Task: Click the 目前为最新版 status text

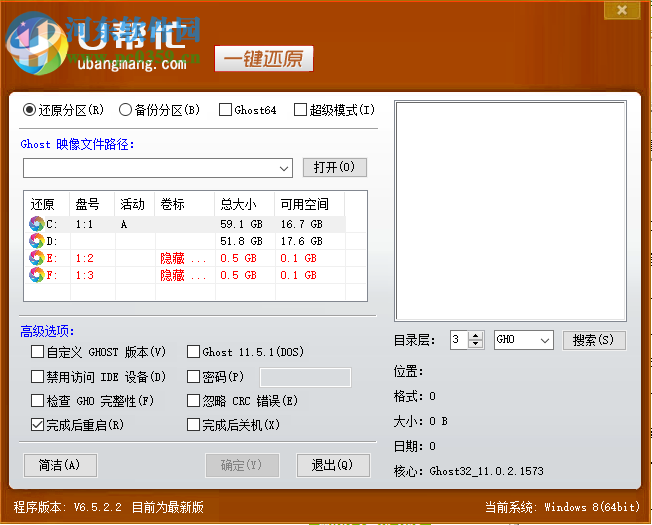Action: (168, 507)
